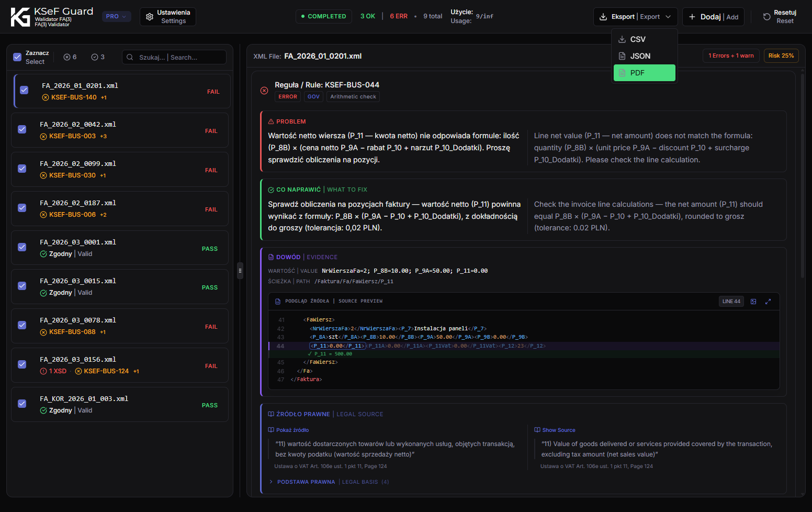Click the 6 ERR counter
This screenshot has width=812, height=512.
(399, 17)
